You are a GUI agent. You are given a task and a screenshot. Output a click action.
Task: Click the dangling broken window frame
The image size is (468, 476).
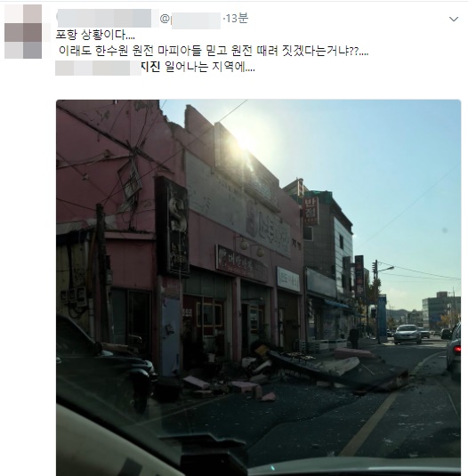pyautogui.click(x=130, y=178)
